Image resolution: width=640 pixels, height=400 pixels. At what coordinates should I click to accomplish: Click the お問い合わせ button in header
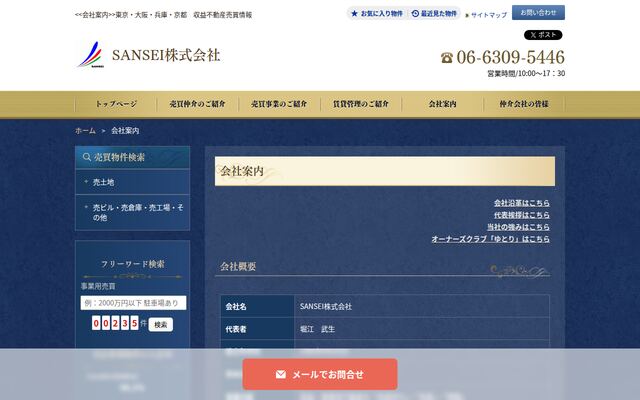(x=538, y=13)
